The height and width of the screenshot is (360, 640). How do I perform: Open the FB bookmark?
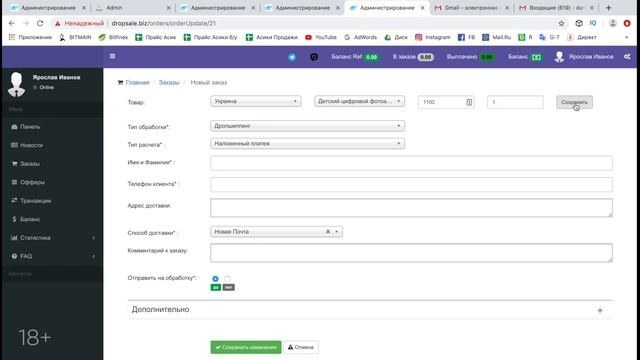466,37
